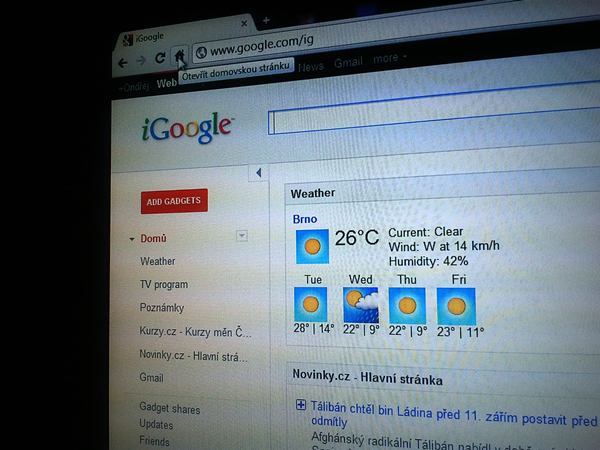Expand the Tálibán article with plus icon
Viewport: 600px width, 450px height.
click(x=301, y=404)
